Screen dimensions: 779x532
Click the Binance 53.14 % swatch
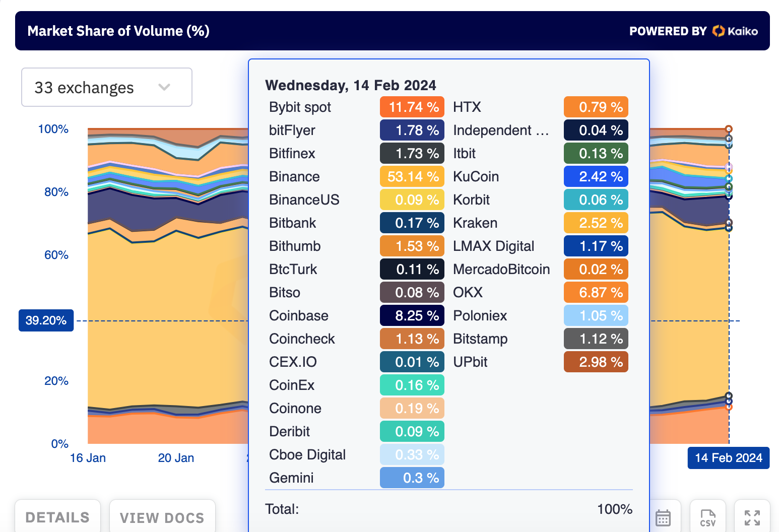(x=412, y=177)
